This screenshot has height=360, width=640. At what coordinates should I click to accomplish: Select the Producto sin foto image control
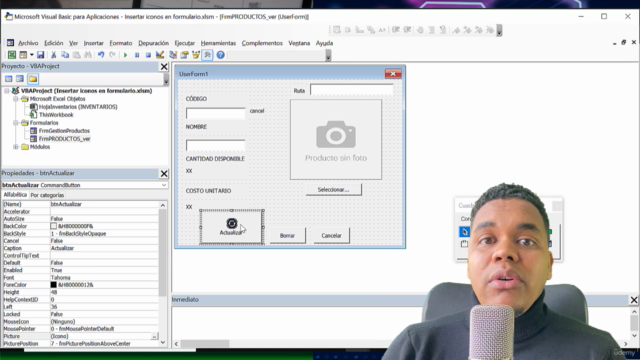[336, 140]
